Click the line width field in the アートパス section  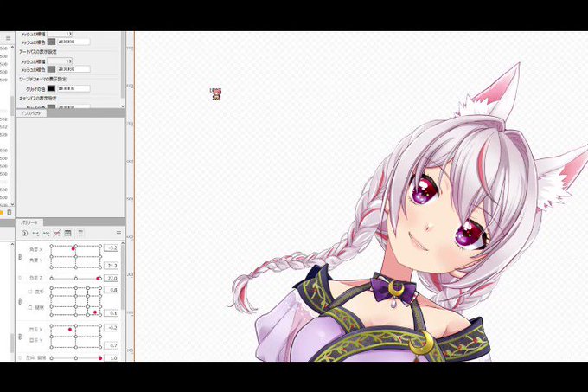[60, 61]
